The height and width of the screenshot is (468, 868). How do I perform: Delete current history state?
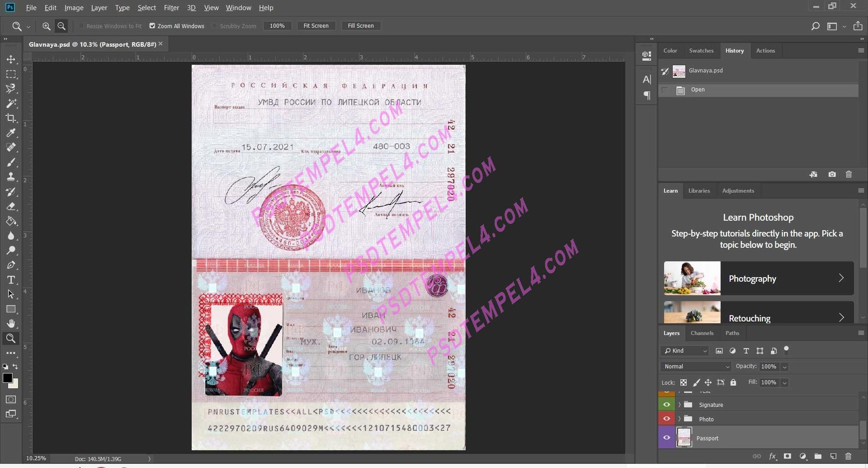pyautogui.click(x=848, y=175)
